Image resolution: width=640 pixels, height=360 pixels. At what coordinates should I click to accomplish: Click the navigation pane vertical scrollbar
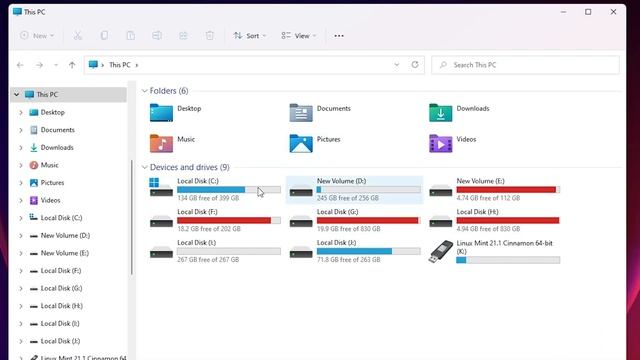pos(131,217)
